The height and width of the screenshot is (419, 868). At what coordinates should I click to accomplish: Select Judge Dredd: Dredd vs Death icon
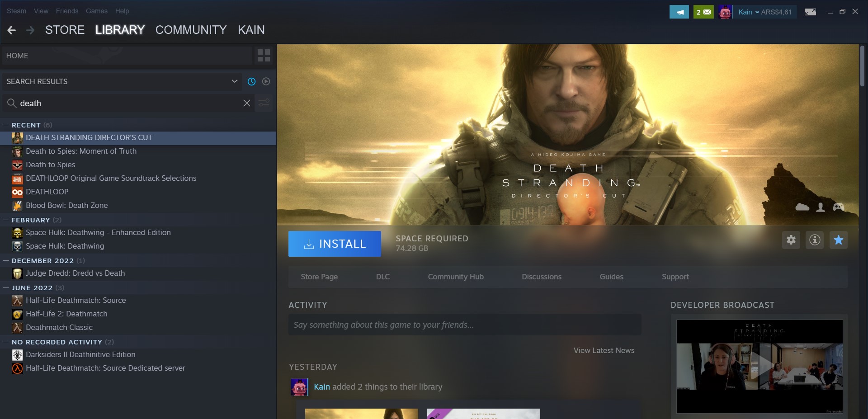[x=17, y=273]
